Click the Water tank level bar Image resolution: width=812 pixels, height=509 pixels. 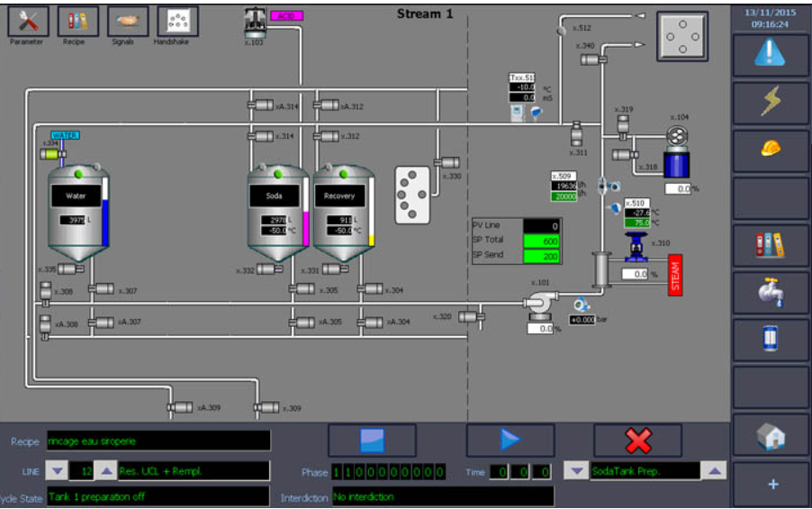(x=105, y=212)
